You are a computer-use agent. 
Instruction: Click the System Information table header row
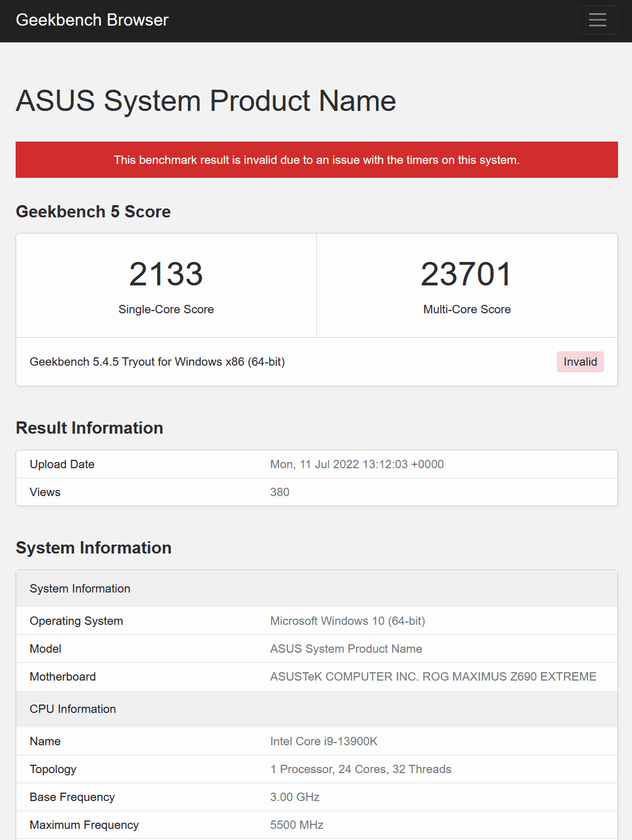click(x=317, y=589)
